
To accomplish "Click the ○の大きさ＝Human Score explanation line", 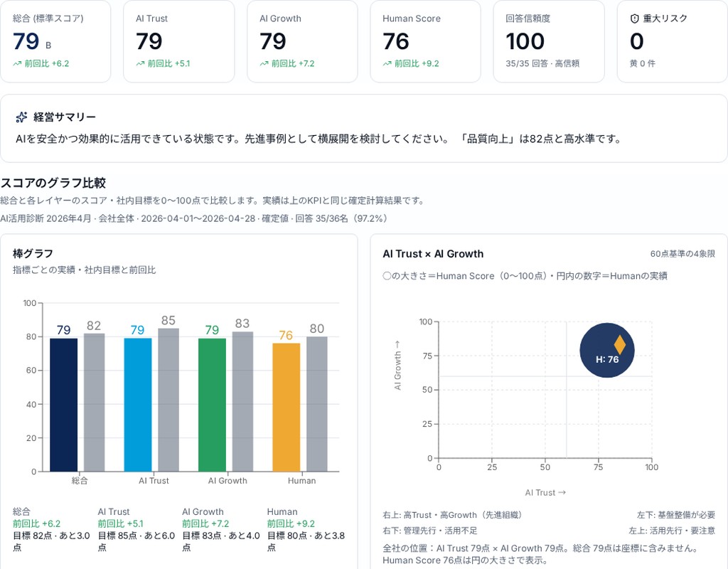I will [x=525, y=276].
